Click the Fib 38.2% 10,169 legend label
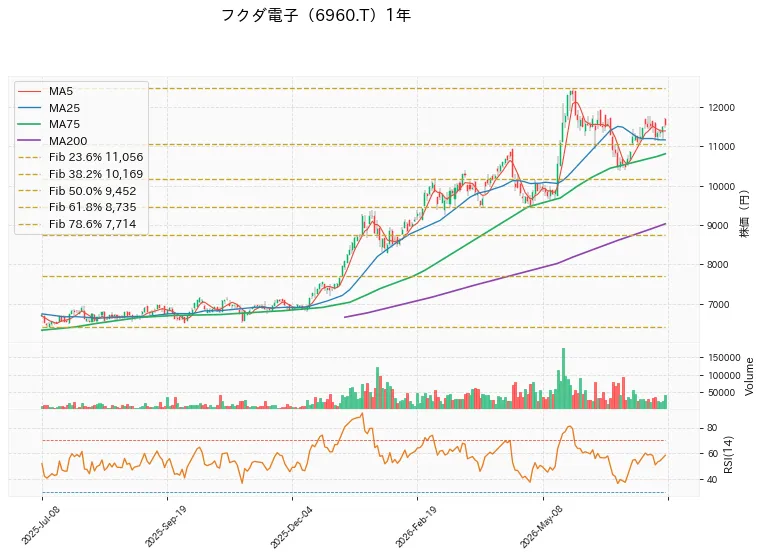The width and height of the screenshot is (764, 558). click(x=96, y=174)
